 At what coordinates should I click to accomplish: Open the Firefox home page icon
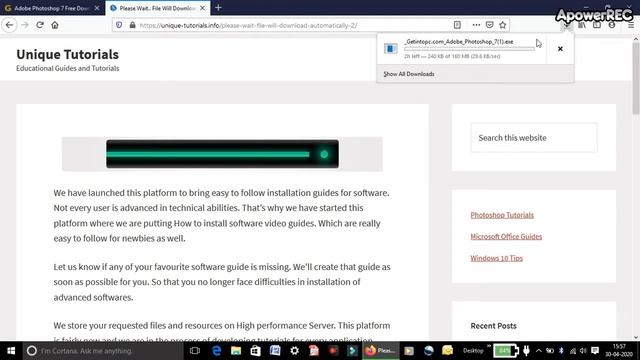[x=55, y=25]
